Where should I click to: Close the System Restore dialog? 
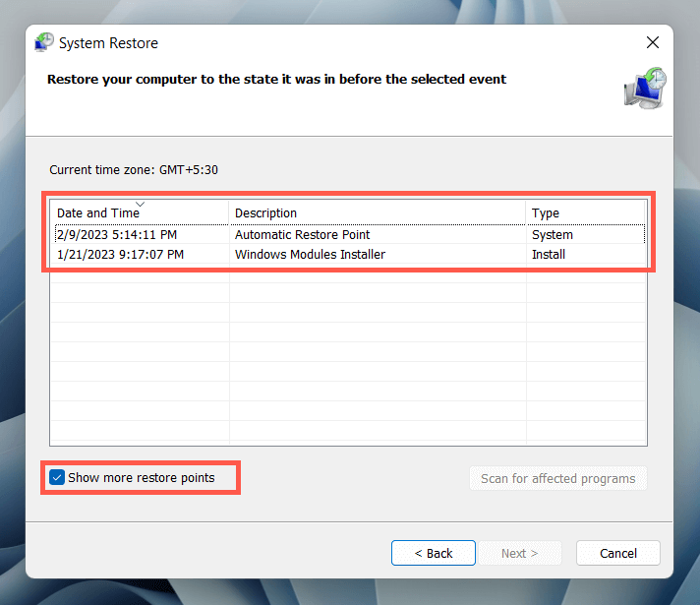pyautogui.click(x=653, y=42)
